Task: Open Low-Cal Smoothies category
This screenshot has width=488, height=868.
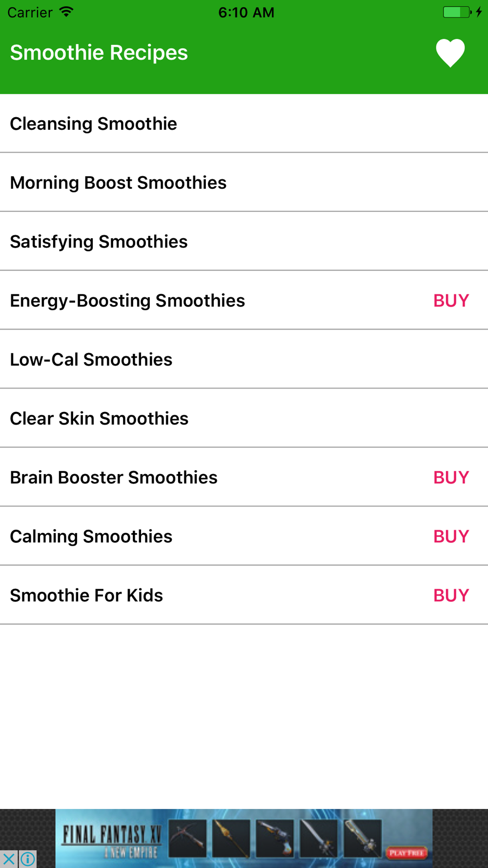Action: (x=244, y=359)
